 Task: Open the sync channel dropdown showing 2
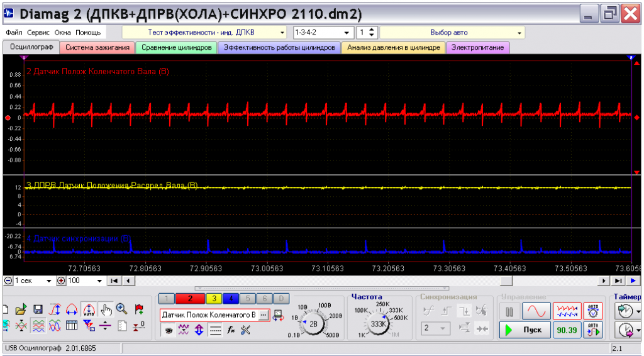[x=435, y=328]
